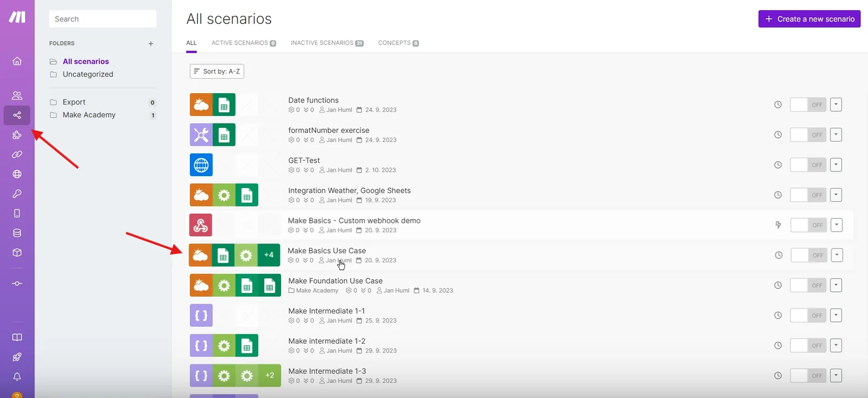Toggle on Make Basics - Custom webhook demo

808,225
